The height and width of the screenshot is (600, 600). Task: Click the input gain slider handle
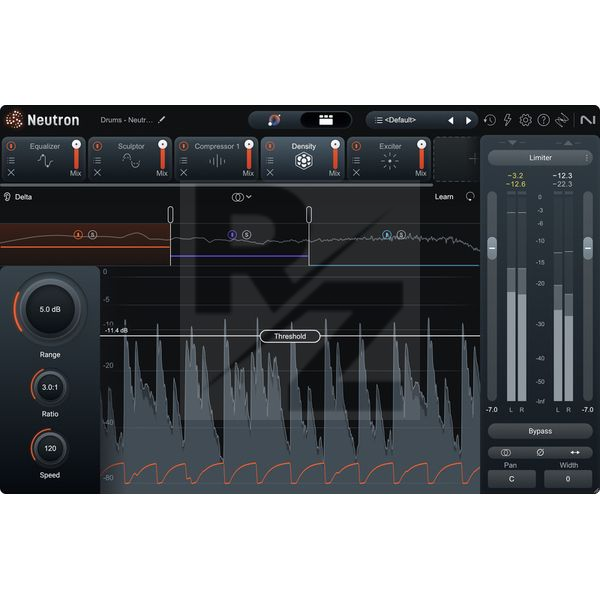492,248
